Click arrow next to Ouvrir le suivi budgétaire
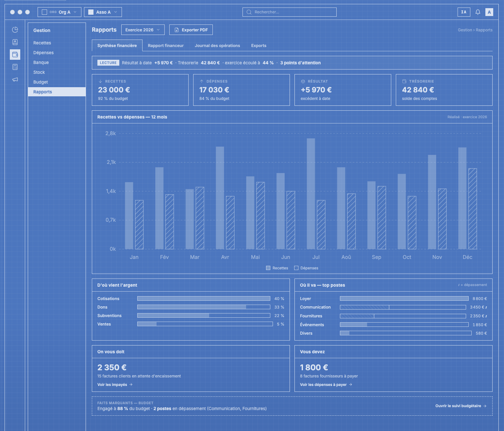Image resolution: width=504 pixels, height=431 pixels. pyautogui.click(x=485, y=406)
